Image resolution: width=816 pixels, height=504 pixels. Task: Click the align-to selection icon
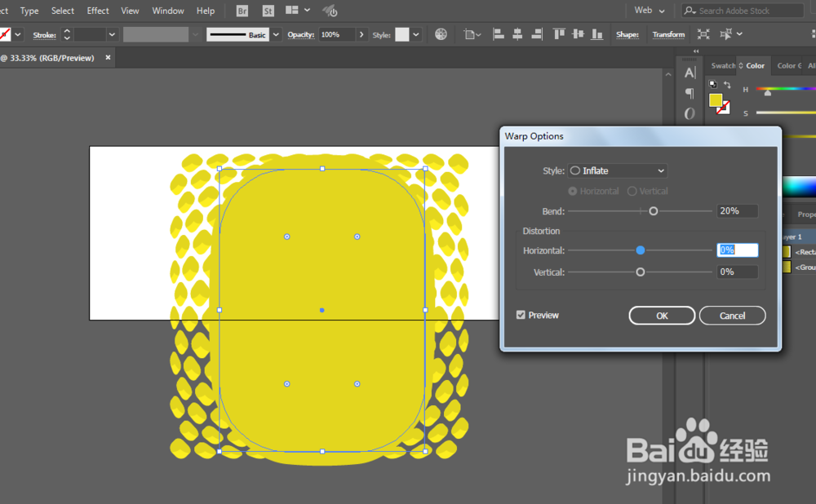point(472,34)
